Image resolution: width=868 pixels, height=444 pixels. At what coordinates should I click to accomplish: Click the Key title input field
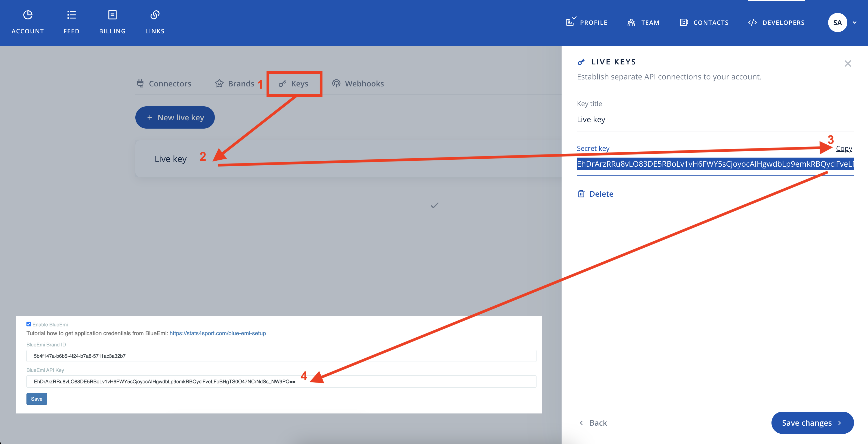715,120
